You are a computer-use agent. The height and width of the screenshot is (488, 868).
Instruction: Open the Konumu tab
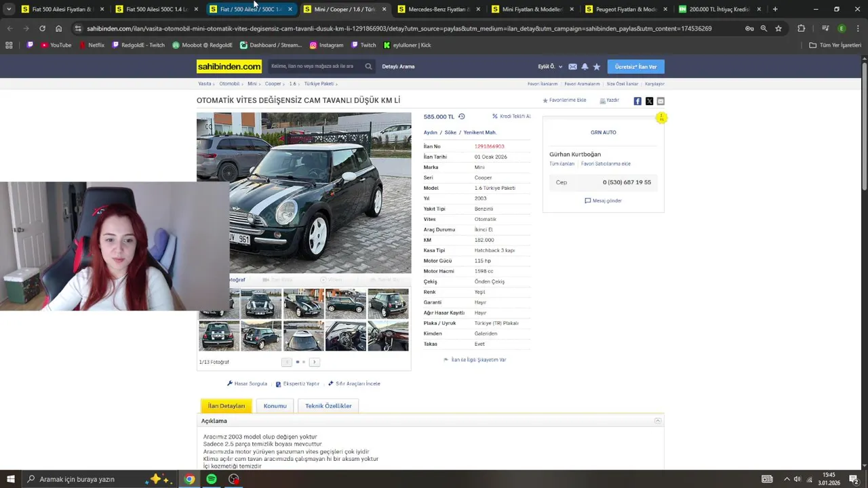click(275, 406)
